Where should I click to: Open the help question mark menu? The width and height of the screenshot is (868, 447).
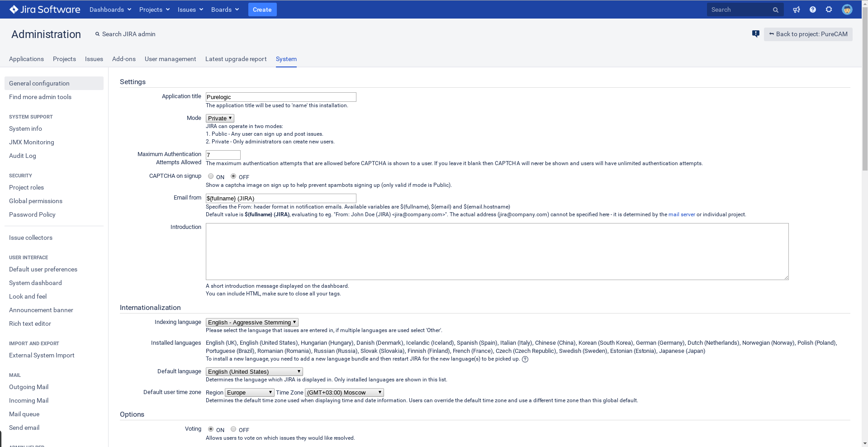pos(813,10)
